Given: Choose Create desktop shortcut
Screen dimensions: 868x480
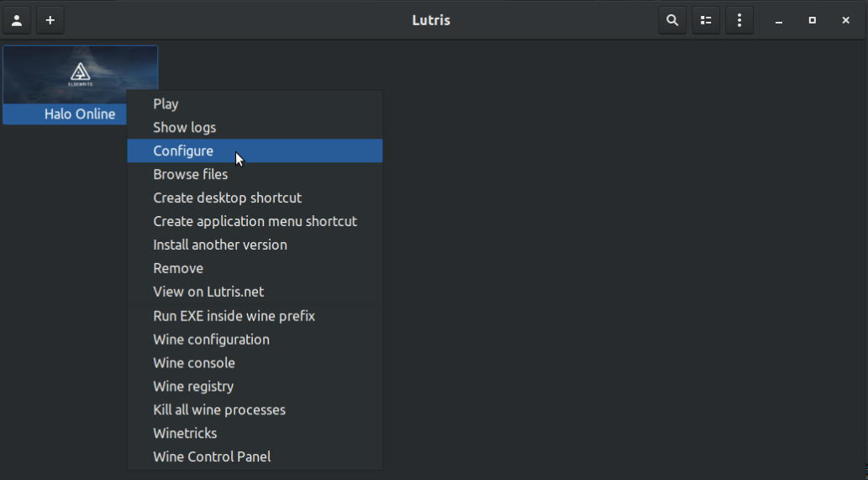Looking at the screenshot, I should click(x=255, y=198).
